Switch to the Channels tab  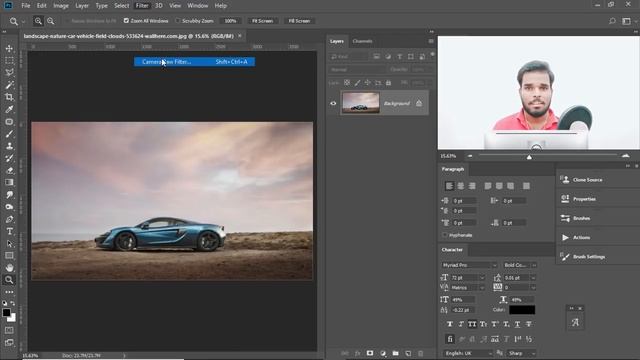click(362, 41)
